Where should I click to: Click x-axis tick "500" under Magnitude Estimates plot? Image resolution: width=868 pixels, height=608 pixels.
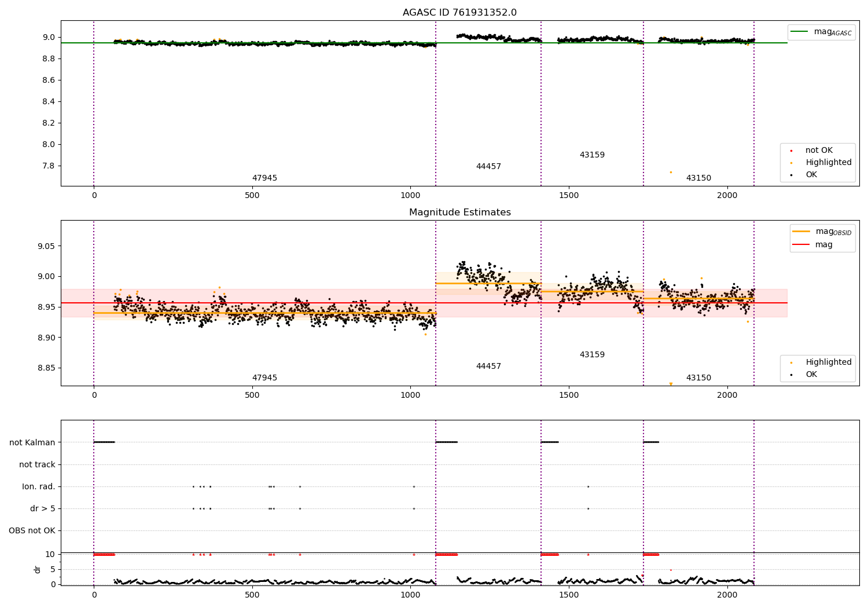point(252,395)
